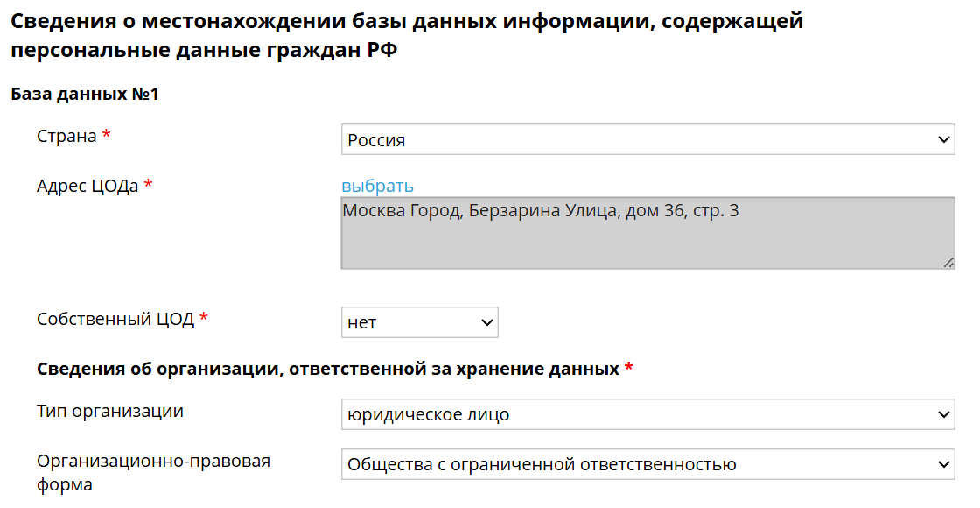This screenshot has width=980, height=508.
Task: Open the Страна country dropdown
Action: pos(647,139)
